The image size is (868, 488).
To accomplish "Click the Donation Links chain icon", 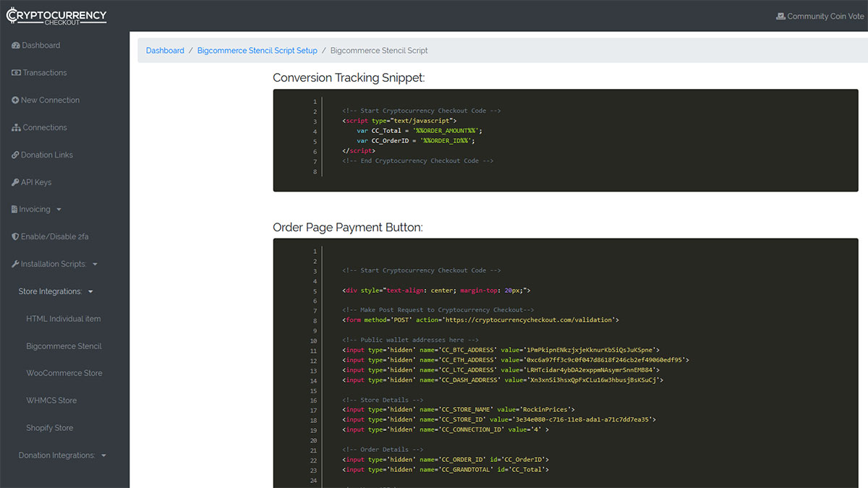I will pos(15,155).
